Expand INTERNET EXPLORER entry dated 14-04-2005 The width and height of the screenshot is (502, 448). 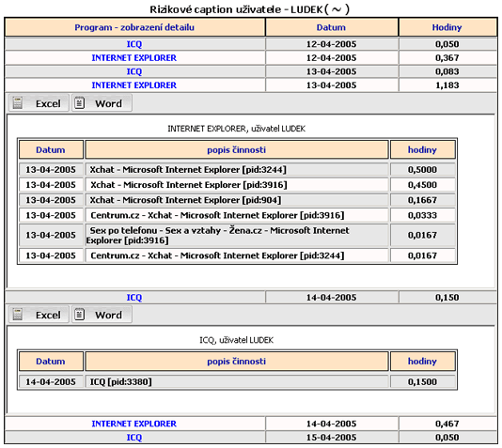tap(134, 424)
